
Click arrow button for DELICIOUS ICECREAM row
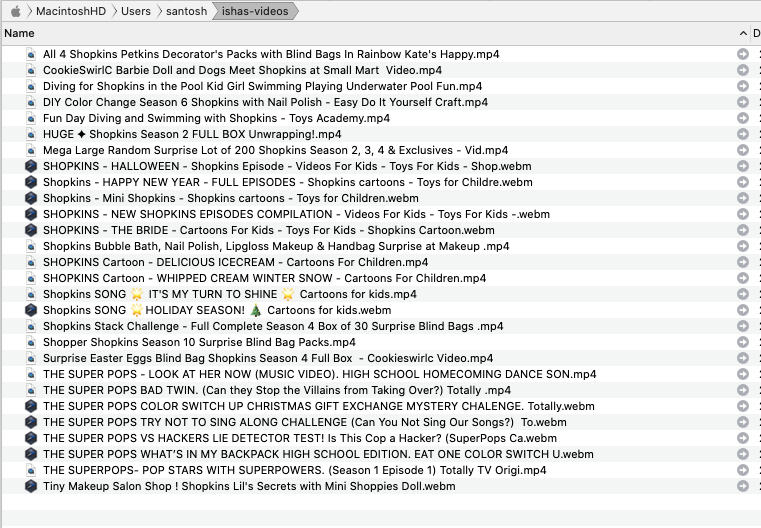pos(743,263)
